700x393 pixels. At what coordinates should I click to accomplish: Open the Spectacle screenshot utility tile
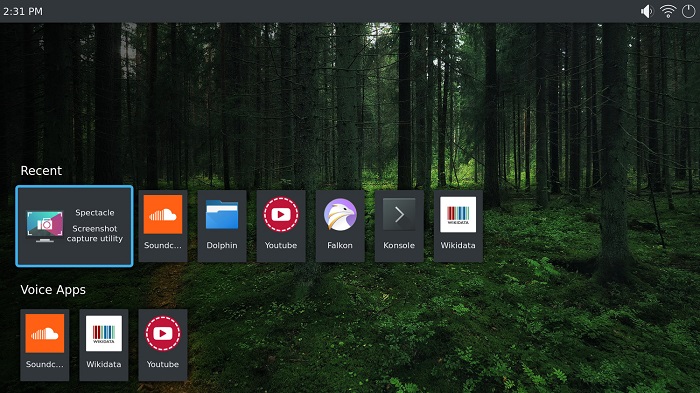[x=74, y=226]
